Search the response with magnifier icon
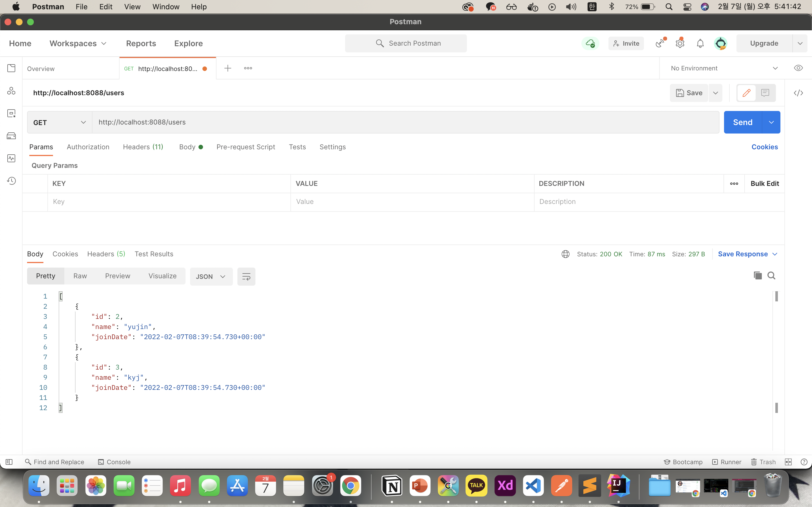The width and height of the screenshot is (812, 507). pyautogui.click(x=771, y=276)
